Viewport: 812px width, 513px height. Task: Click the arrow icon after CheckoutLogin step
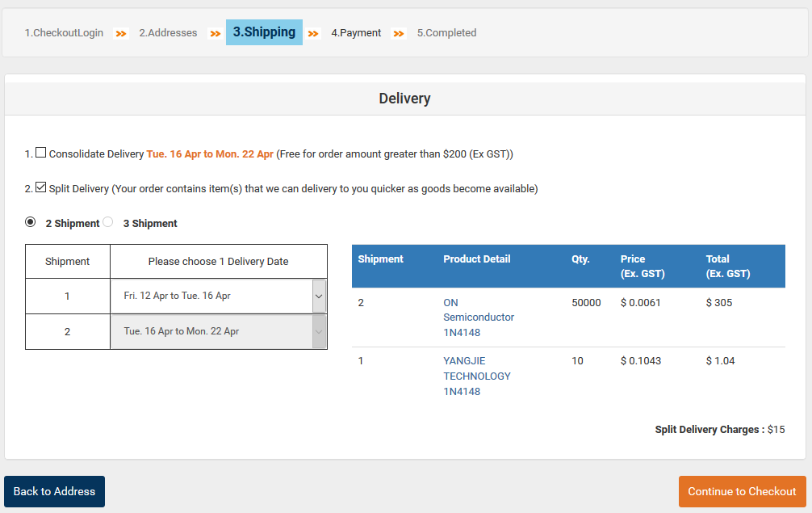121,33
